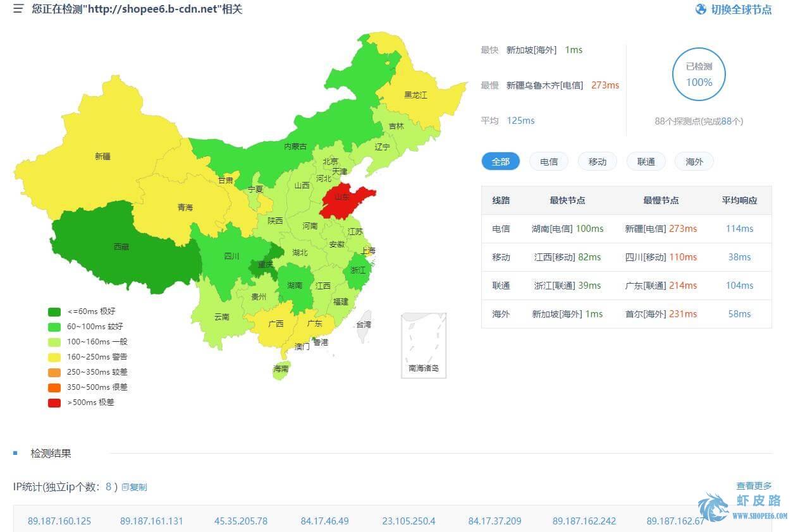Click 湖南[电信] 100ms cell
The width and height of the screenshot is (798, 532).
[567, 229]
